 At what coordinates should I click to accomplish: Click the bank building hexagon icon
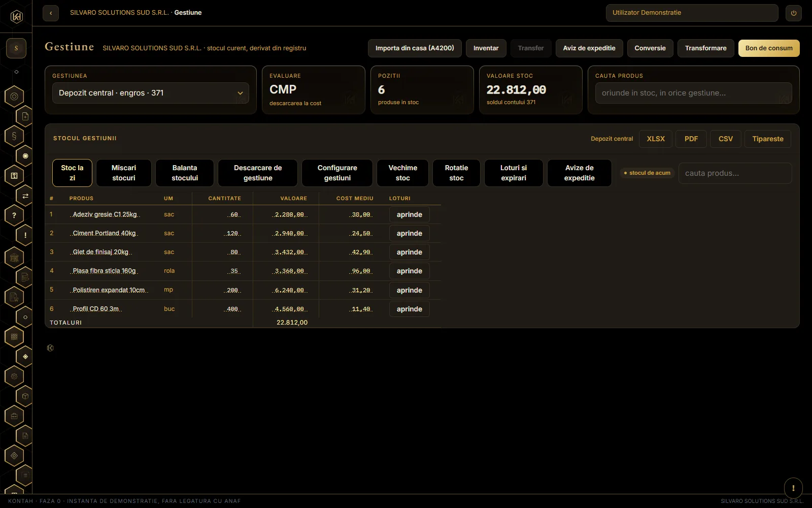point(14,258)
